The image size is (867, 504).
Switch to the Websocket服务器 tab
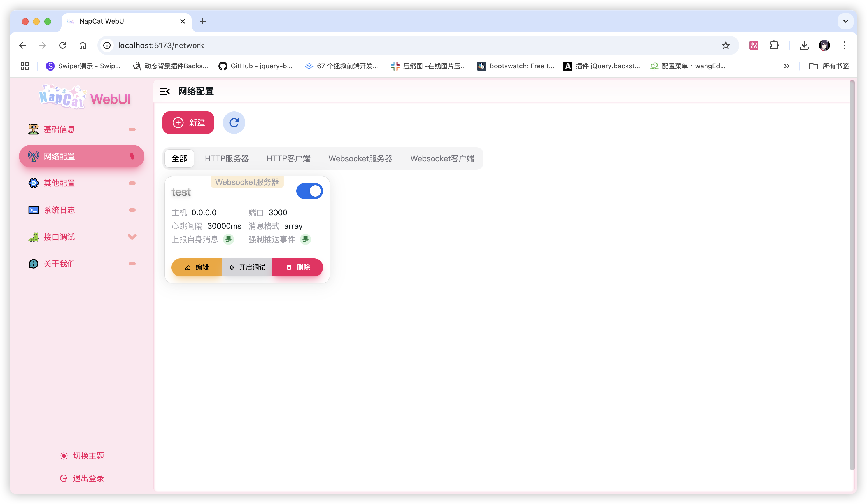[360, 158]
